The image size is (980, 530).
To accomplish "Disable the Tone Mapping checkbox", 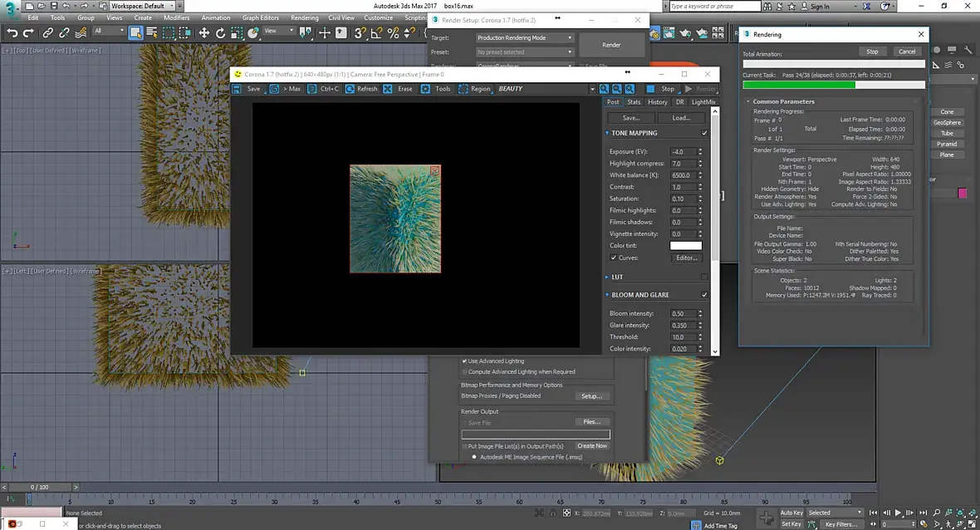I will pos(704,133).
